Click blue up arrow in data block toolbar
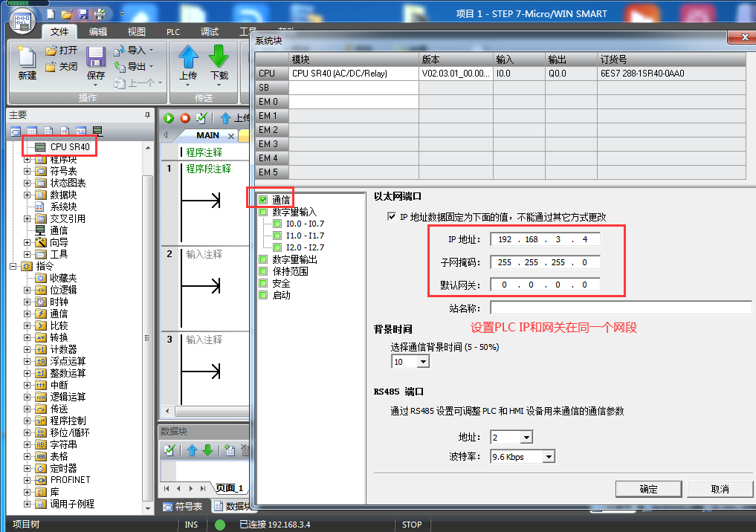This screenshot has height=532, width=756. pos(192,450)
